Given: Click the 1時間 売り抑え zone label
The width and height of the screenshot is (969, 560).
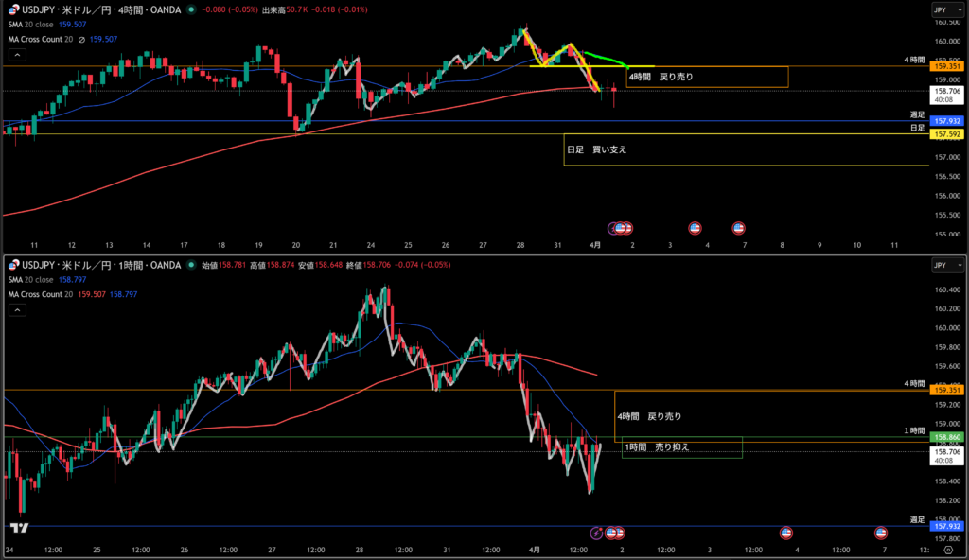Looking at the screenshot, I should click(x=657, y=446).
